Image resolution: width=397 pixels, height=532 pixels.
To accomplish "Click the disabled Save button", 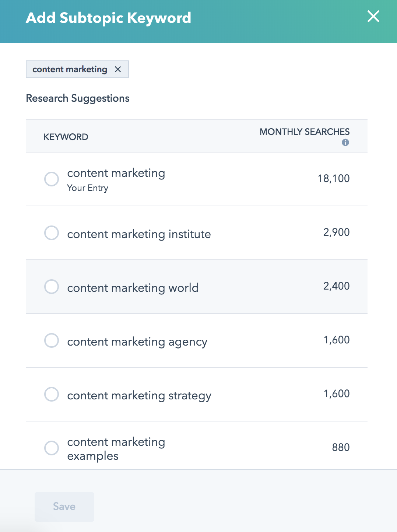I will [64, 507].
